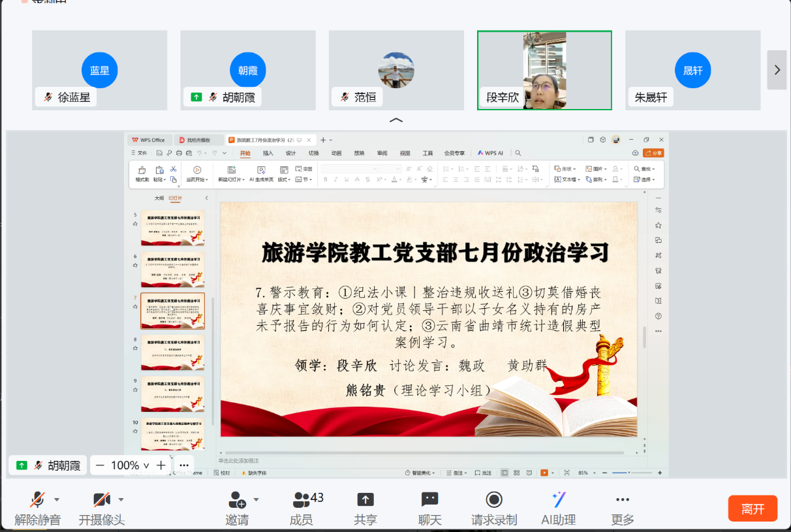Show next participants with right arrow
The height and width of the screenshot is (532, 791).
click(x=777, y=70)
